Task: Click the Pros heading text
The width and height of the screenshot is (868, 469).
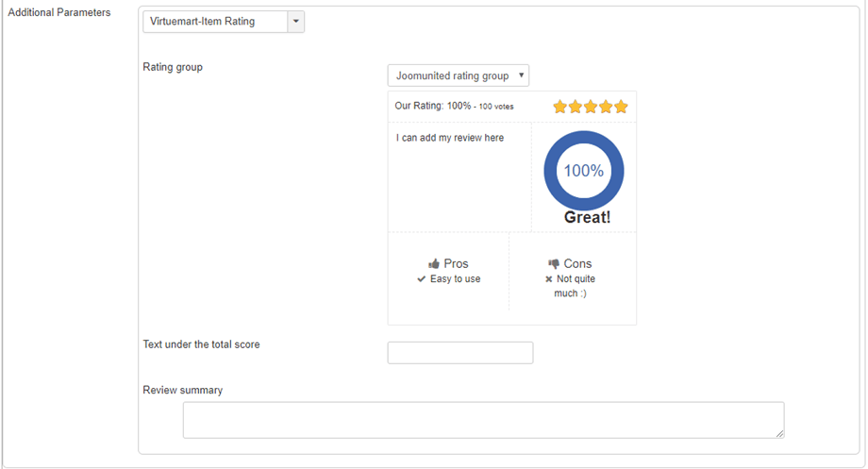Action: click(x=456, y=264)
